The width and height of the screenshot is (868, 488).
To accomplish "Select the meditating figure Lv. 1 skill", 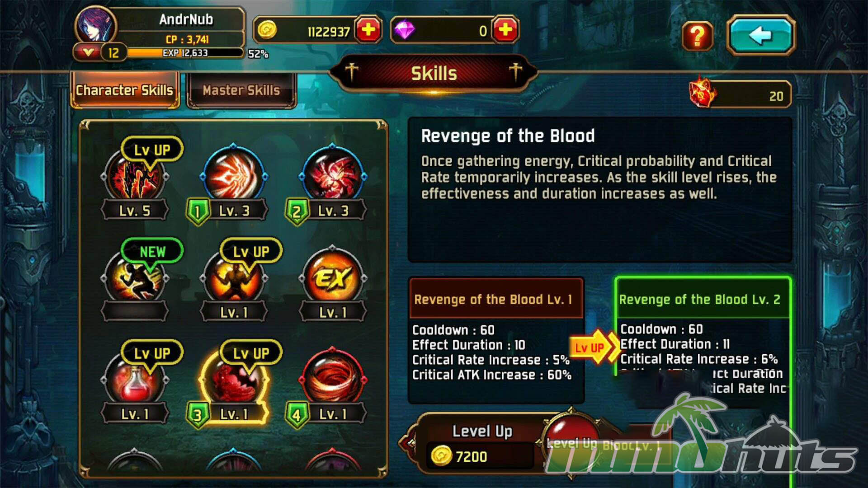I will pyautogui.click(x=234, y=277).
